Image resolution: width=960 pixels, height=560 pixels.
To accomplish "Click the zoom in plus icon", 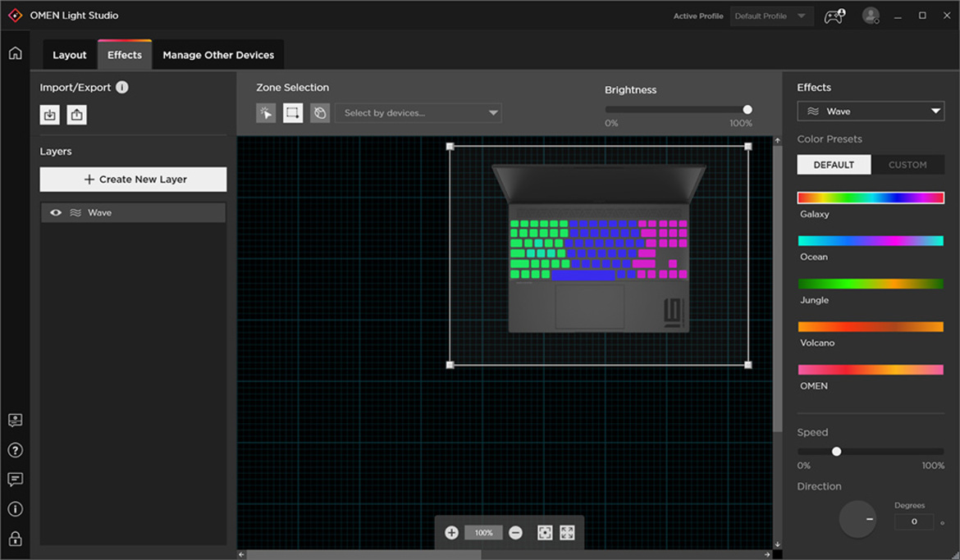I will point(451,532).
